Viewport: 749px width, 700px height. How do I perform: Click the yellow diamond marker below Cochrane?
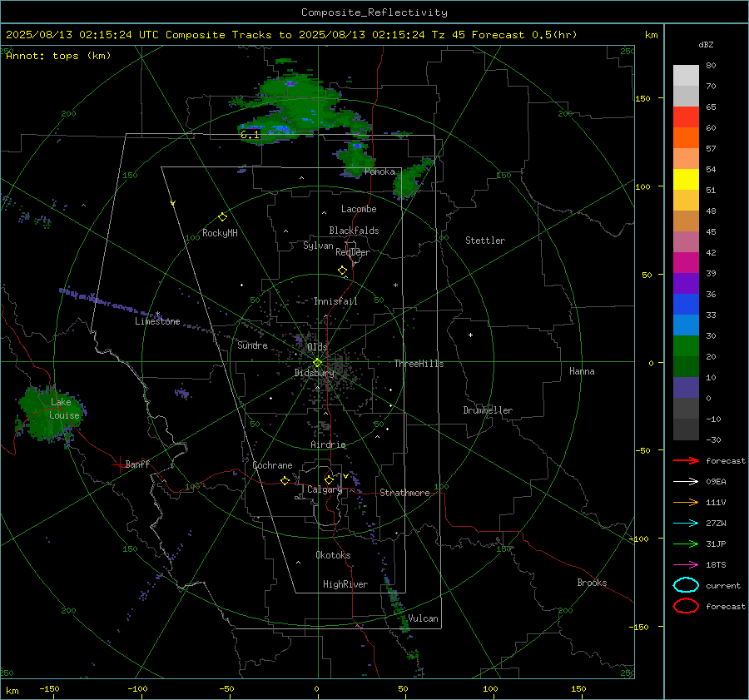(x=285, y=480)
